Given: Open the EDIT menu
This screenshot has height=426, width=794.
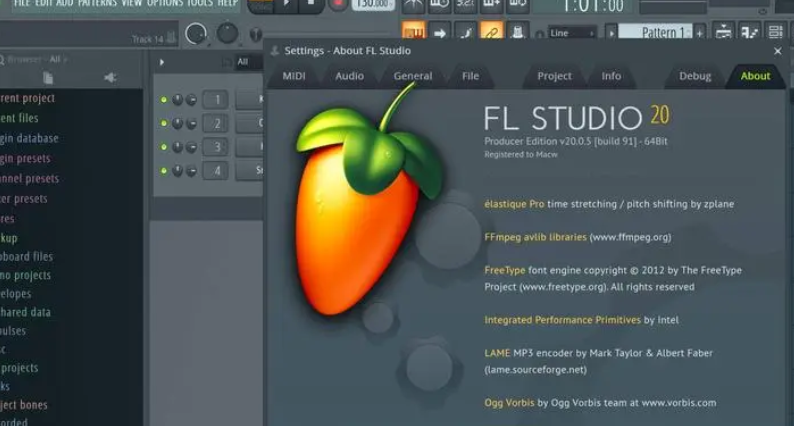Looking at the screenshot, I should click(43, 3).
